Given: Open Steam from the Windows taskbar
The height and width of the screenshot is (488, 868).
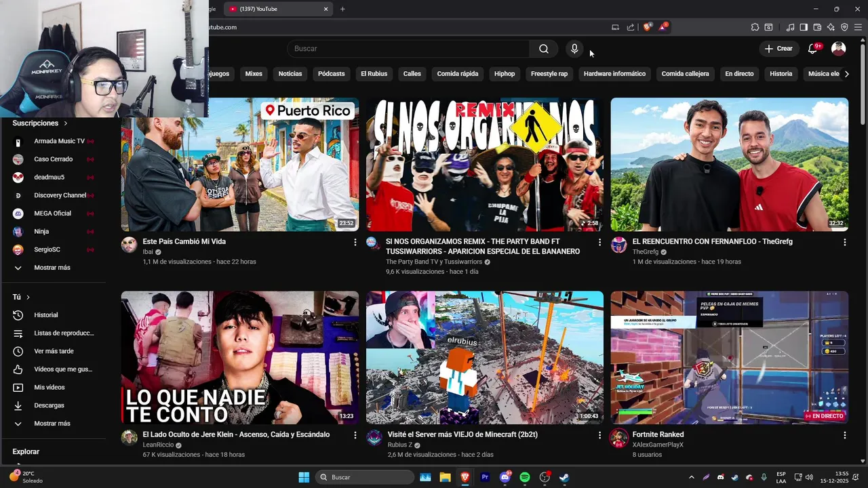Looking at the screenshot, I should (x=564, y=477).
